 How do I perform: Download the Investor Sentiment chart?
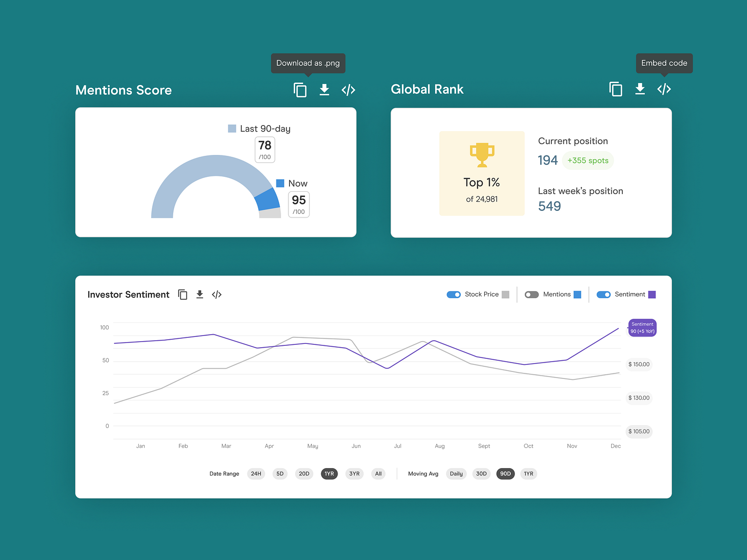200,294
